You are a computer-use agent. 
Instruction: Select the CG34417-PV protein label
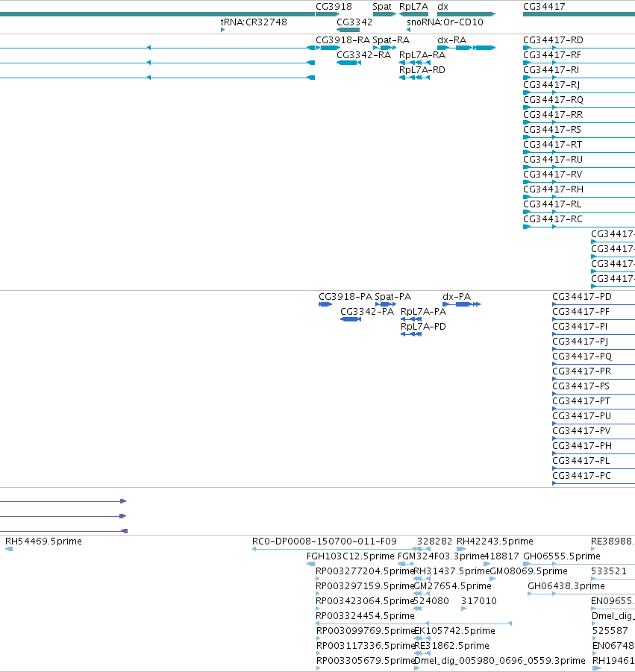[x=581, y=430]
